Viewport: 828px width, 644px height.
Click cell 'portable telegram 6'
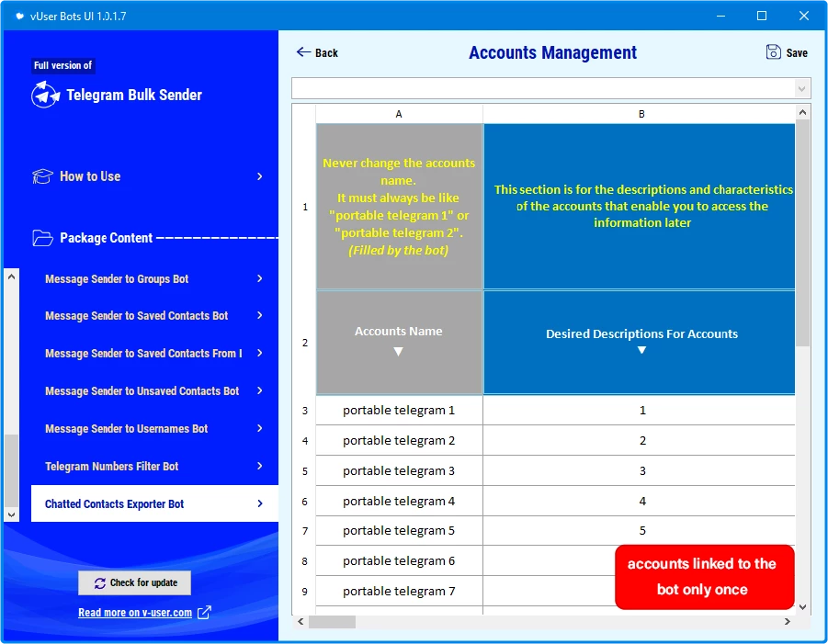pos(399,560)
